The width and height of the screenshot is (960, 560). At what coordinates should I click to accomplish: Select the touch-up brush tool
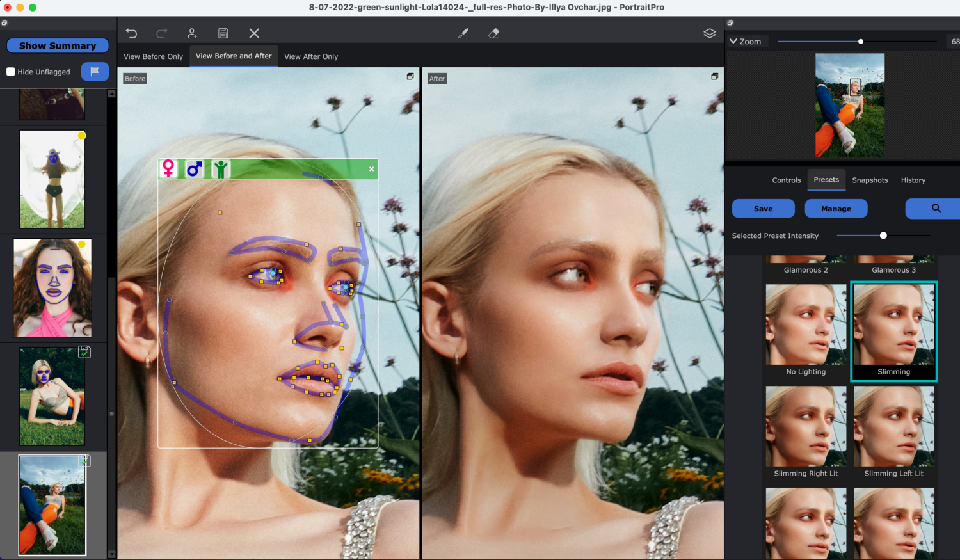click(x=463, y=33)
